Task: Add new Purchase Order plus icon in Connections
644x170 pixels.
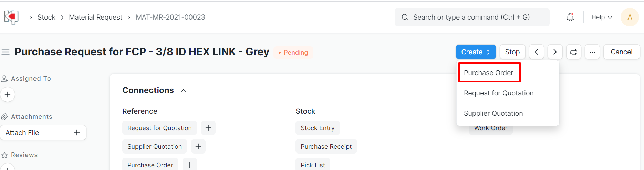Action: point(190,165)
